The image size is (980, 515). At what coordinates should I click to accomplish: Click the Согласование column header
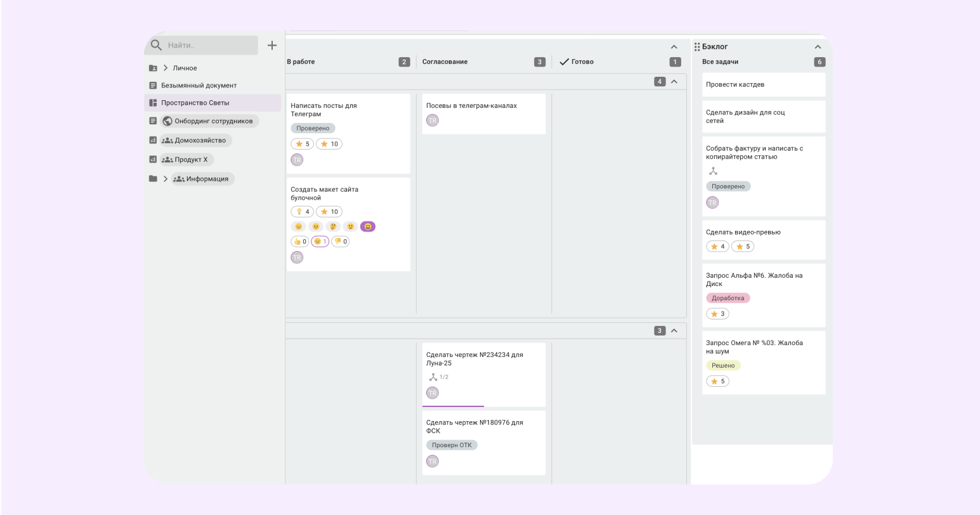(x=445, y=62)
